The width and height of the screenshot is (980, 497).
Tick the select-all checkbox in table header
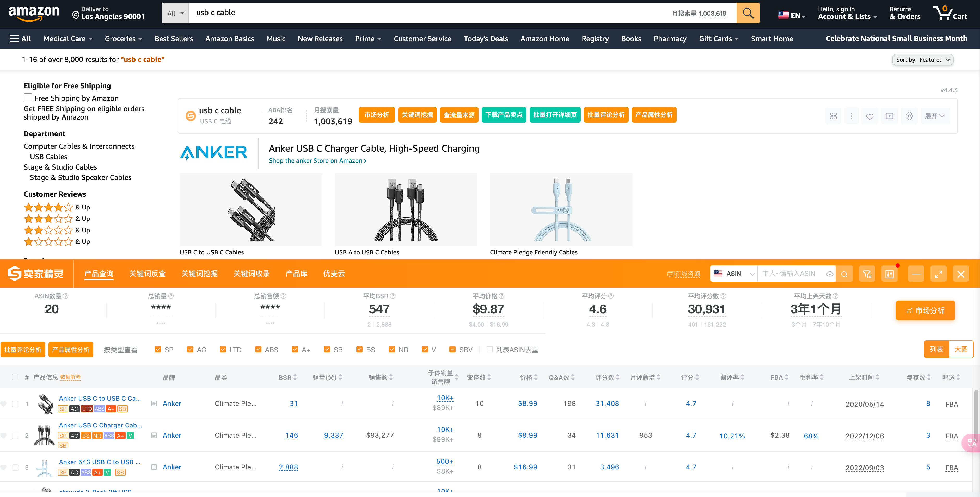click(x=15, y=377)
